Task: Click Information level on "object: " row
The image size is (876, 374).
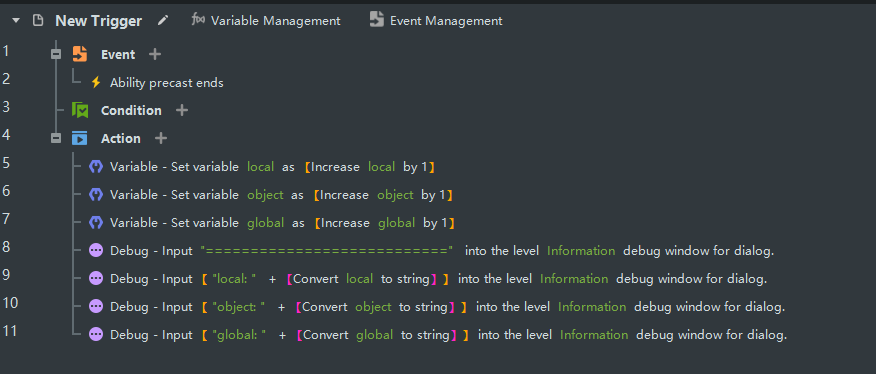Action: [592, 306]
